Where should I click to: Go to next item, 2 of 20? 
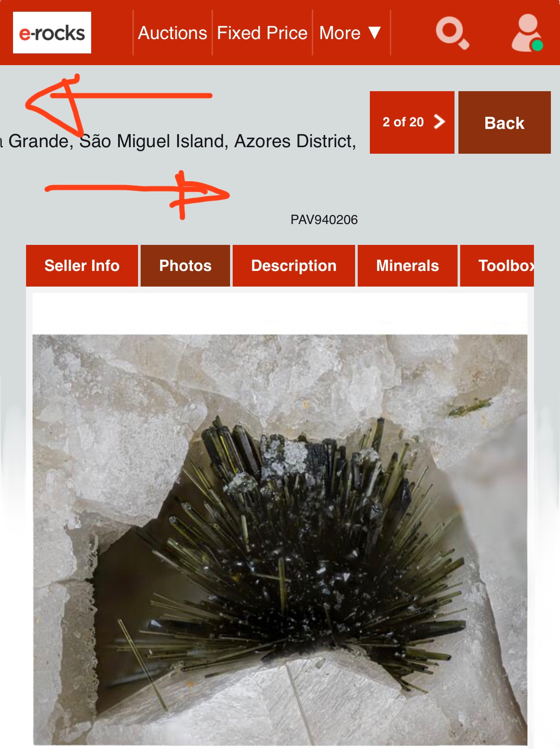point(412,122)
